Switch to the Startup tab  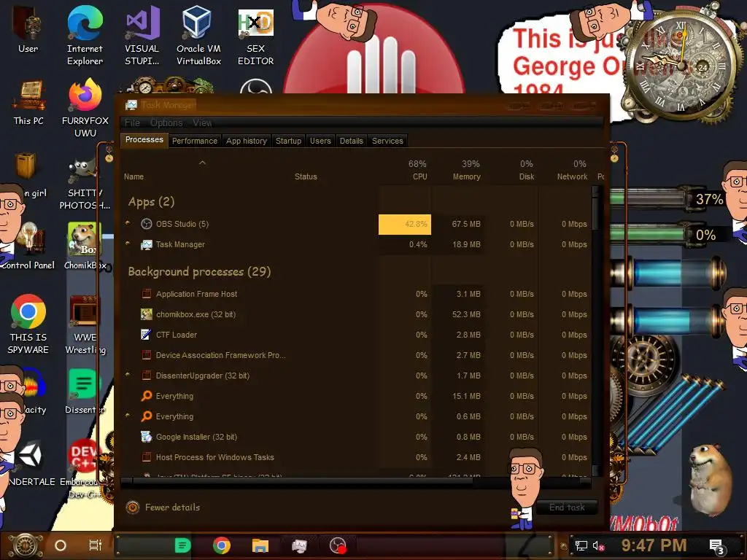pyautogui.click(x=288, y=141)
